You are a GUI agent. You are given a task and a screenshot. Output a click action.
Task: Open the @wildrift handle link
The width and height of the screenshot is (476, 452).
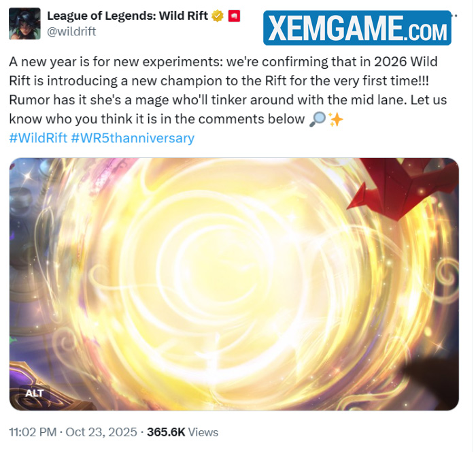[71, 31]
